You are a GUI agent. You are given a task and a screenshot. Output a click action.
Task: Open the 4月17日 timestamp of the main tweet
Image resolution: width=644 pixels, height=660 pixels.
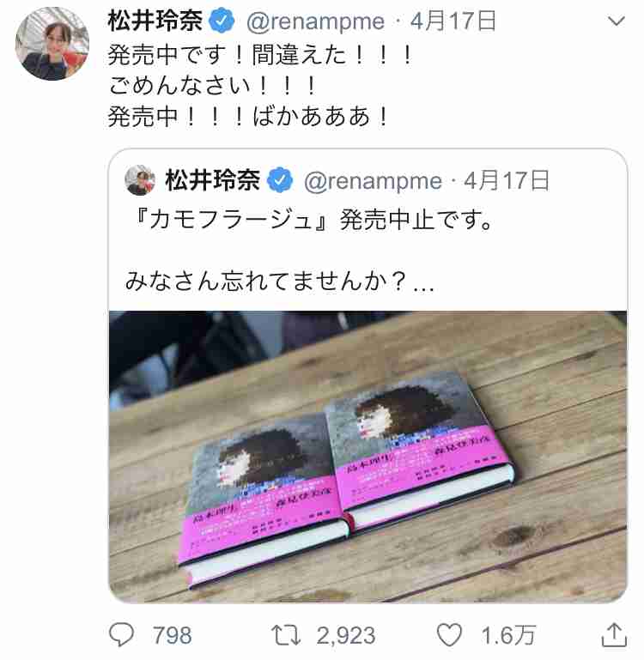click(453, 21)
